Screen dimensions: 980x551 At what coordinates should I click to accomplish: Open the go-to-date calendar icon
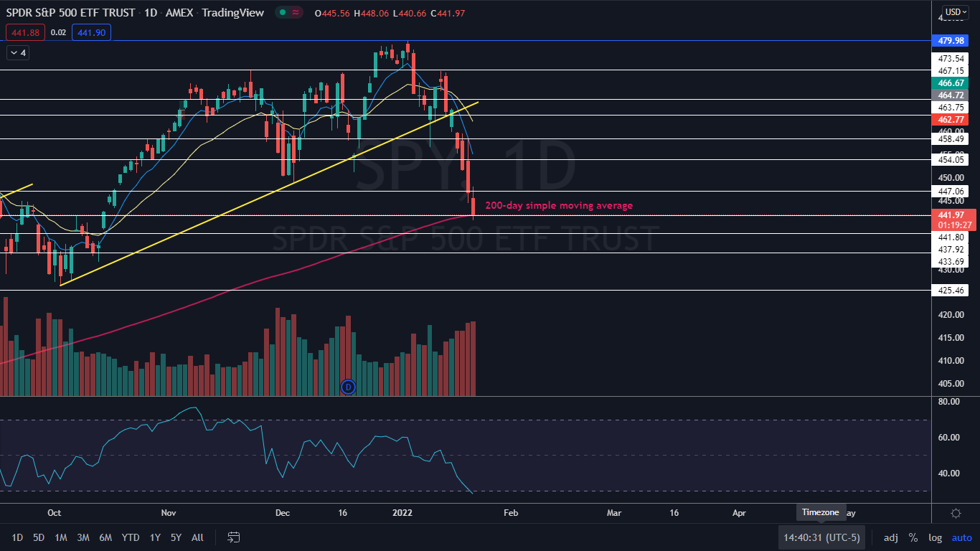pyautogui.click(x=234, y=537)
